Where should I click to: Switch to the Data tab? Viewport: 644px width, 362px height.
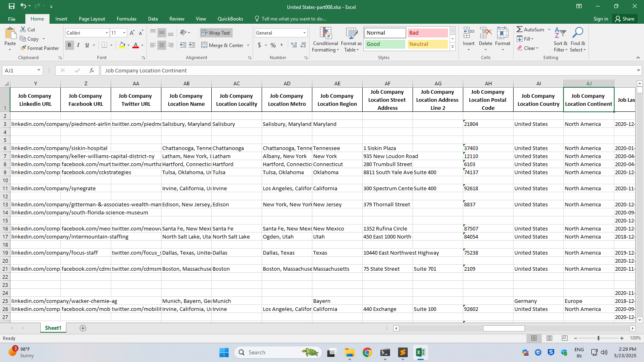point(153,19)
